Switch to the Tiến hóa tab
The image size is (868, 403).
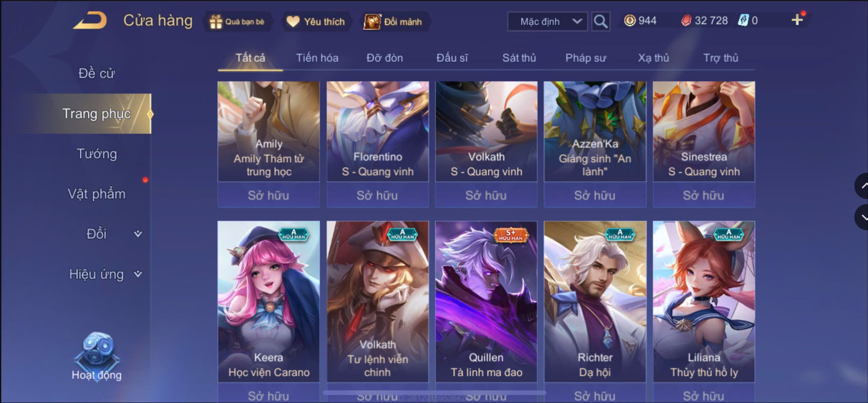[317, 58]
